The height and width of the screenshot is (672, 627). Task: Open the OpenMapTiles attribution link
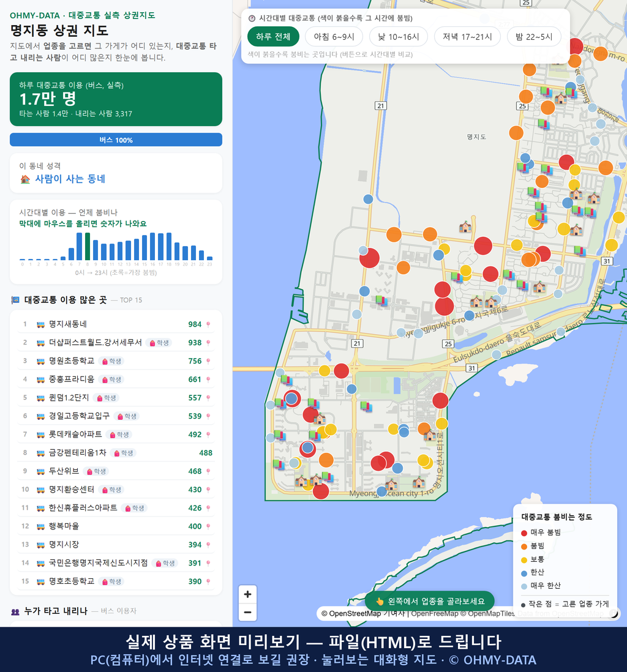coord(488,614)
